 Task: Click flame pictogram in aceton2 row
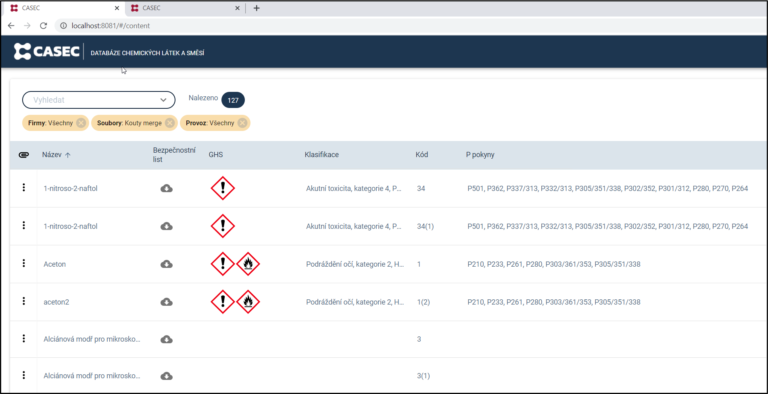[248, 302]
